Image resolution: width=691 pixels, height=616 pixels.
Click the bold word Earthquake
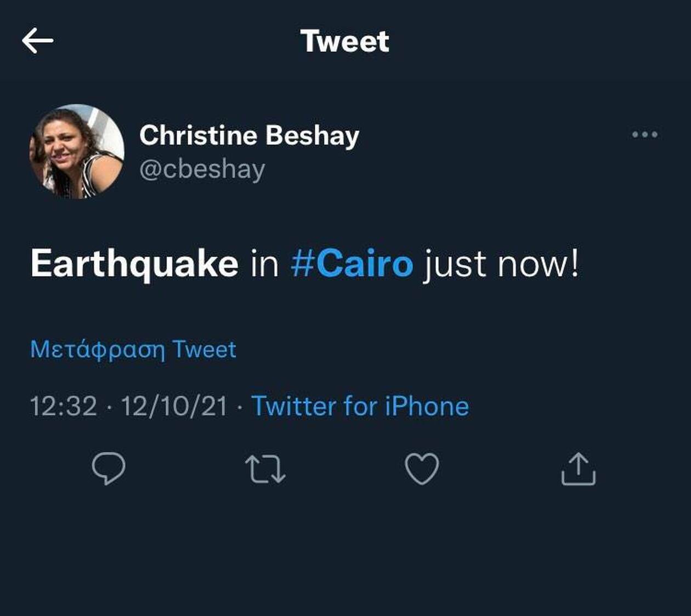click(x=134, y=264)
